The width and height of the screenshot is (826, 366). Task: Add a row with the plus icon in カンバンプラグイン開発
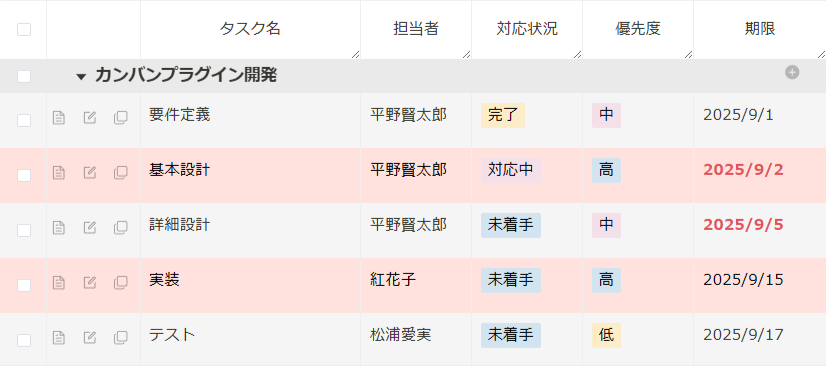[x=792, y=73]
